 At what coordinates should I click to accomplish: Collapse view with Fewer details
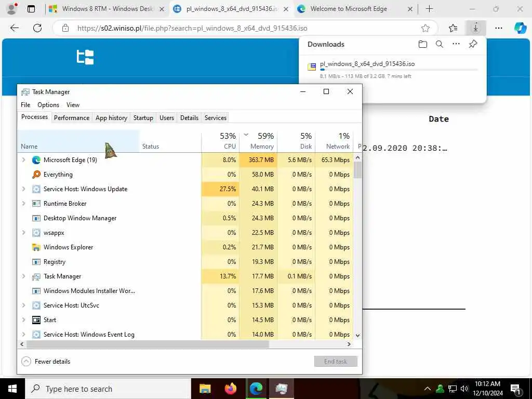46,362
